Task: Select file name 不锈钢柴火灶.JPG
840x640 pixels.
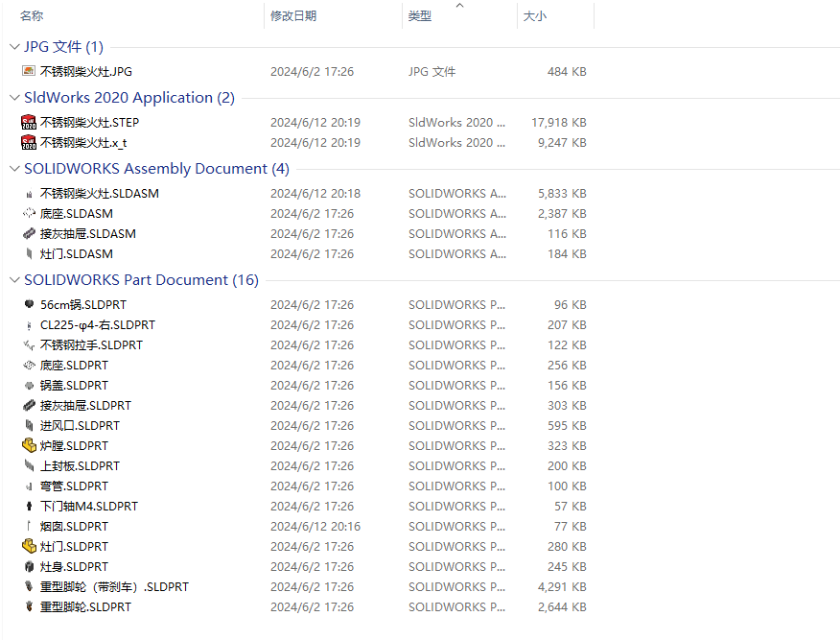Action: (85, 71)
